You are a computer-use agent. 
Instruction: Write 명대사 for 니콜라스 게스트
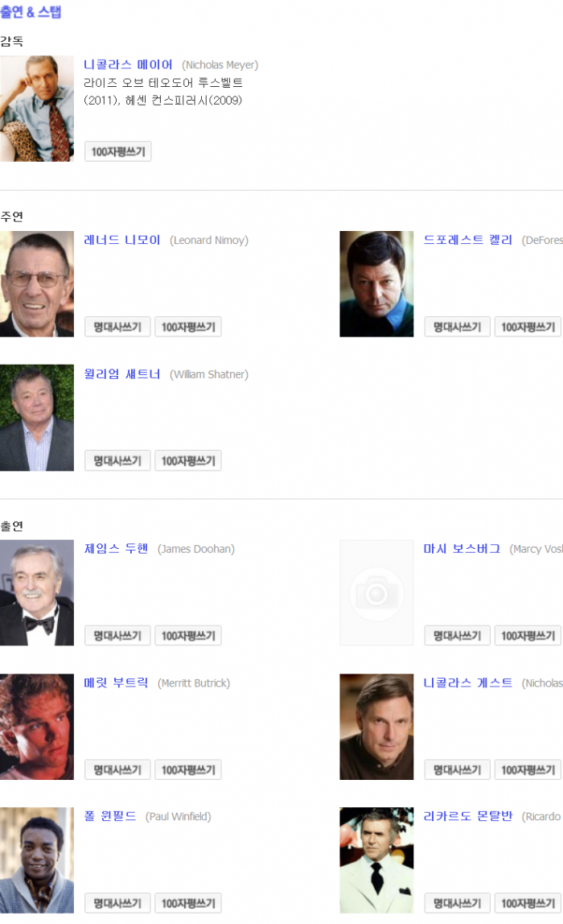458,769
